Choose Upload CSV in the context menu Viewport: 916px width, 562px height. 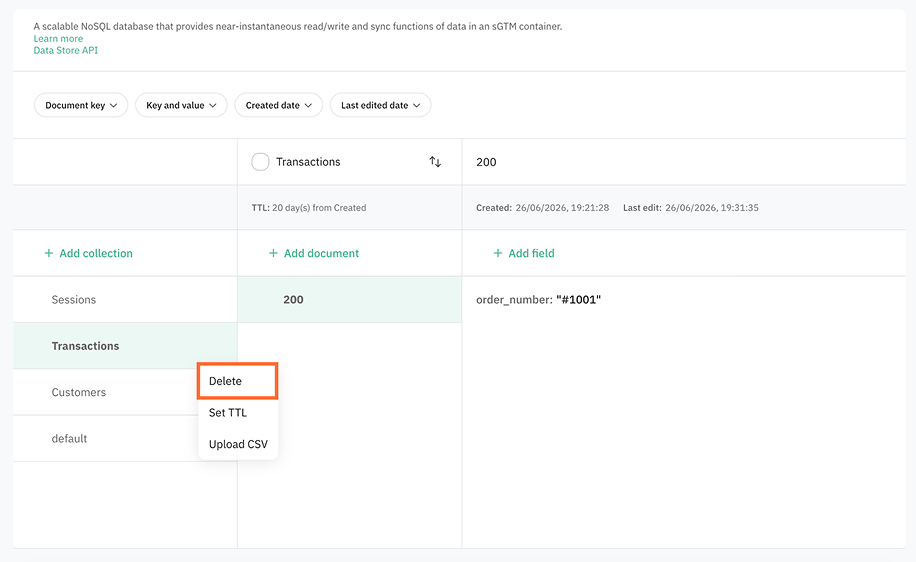pyautogui.click(x=238, y=444)
